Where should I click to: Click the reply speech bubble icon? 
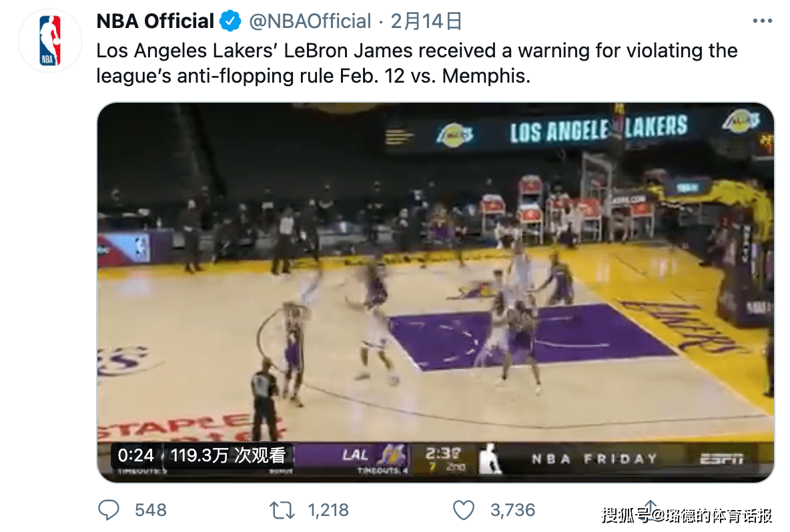point(109,511)
